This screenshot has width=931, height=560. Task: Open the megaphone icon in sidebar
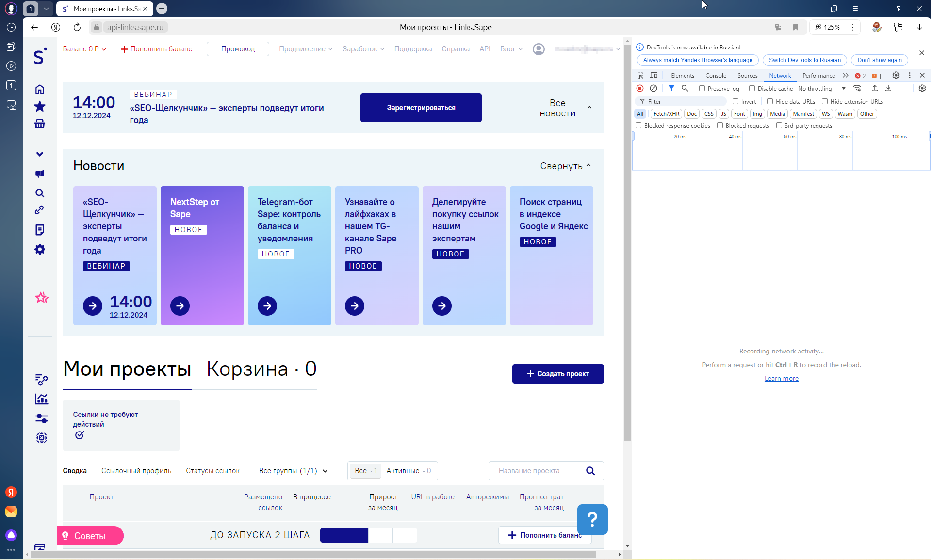point(40,174)
